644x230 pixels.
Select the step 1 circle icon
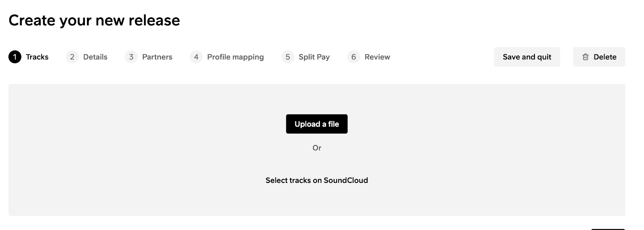(15, 57)
